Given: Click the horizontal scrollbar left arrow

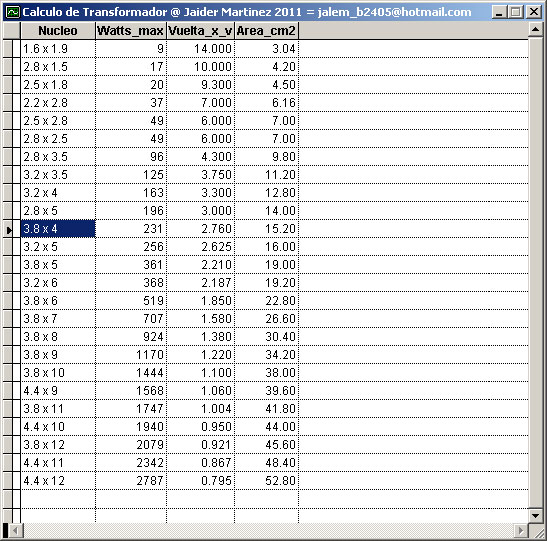Looking at the screenshot, I should 15,531.
